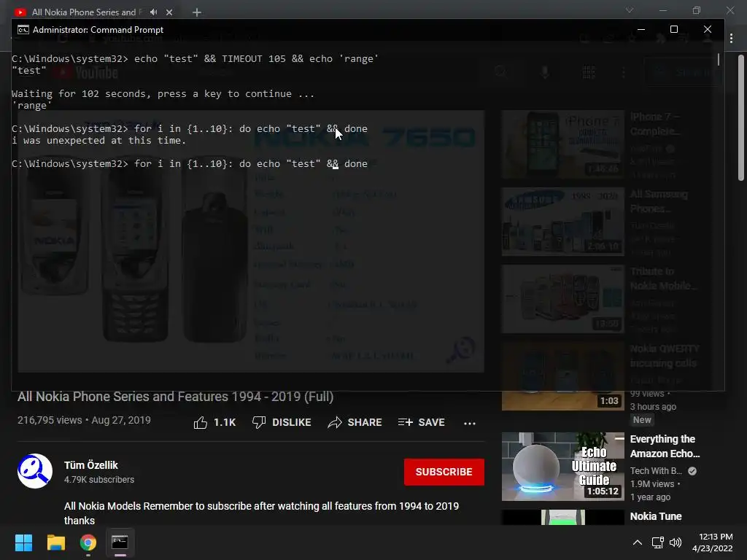Viewport: 747px width, 560px height.
Task: Minimize the Command Prompt window
Action: [641, 29]
